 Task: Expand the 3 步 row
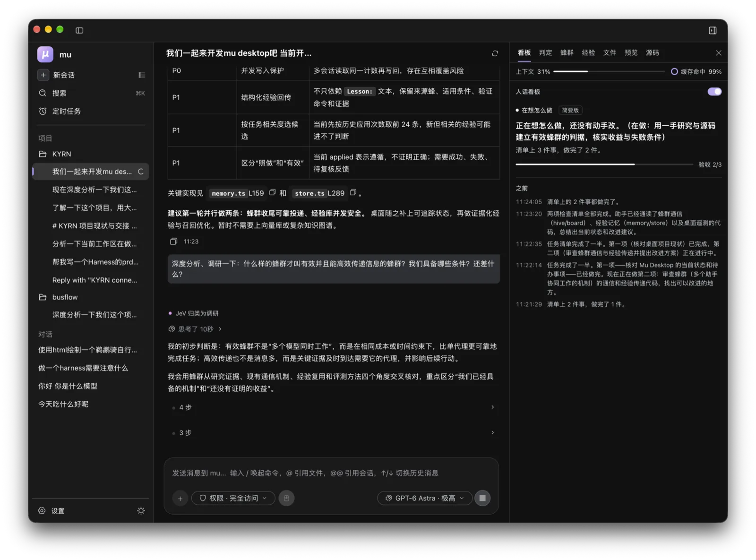point(333,433)
